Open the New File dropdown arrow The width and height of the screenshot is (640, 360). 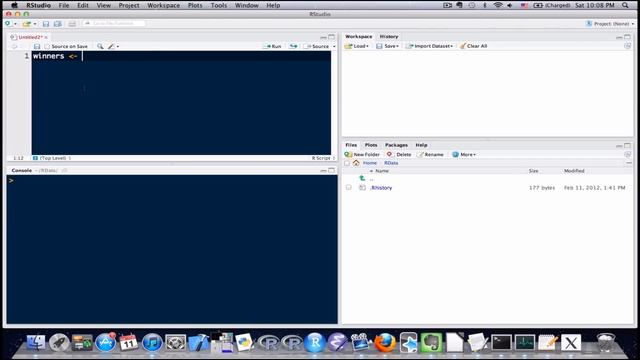pos(15,24)
